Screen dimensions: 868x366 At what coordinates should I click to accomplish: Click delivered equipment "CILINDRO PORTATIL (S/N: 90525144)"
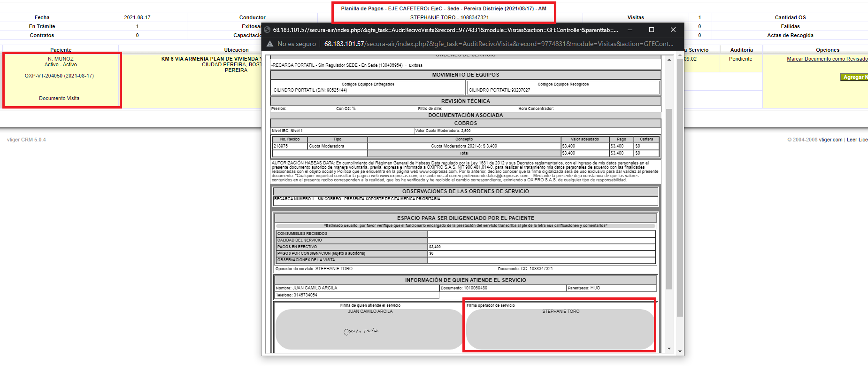pos(310,90)
